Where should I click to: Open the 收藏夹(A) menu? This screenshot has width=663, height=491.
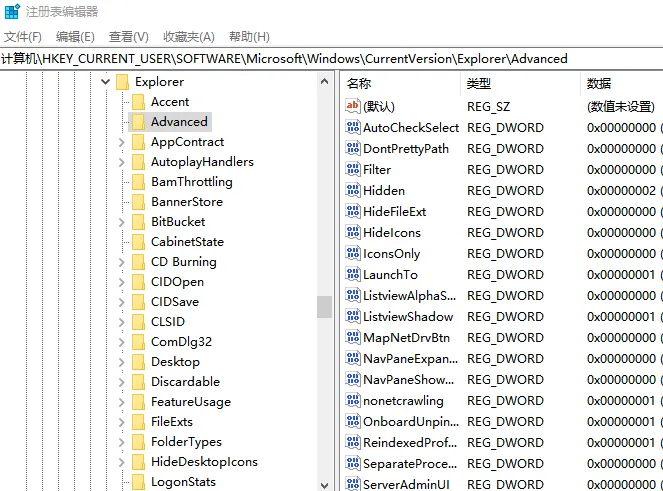coord(189,37)
